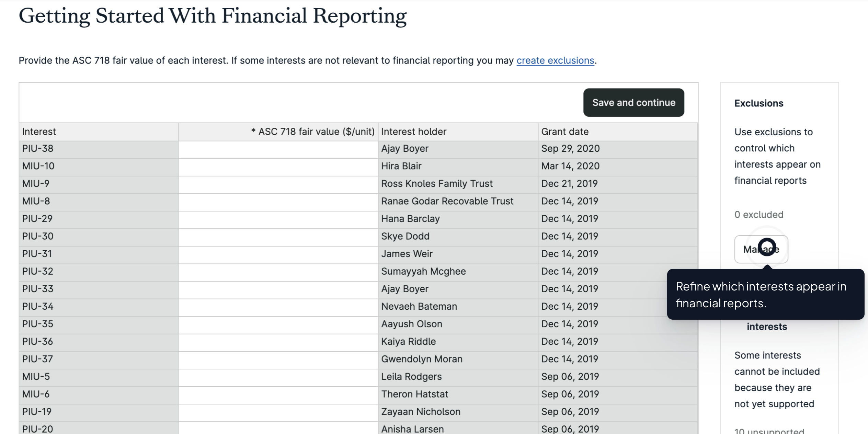The image size is (868, 434).
Task: Click the Interest holder column header
Action: pos(414,132)
